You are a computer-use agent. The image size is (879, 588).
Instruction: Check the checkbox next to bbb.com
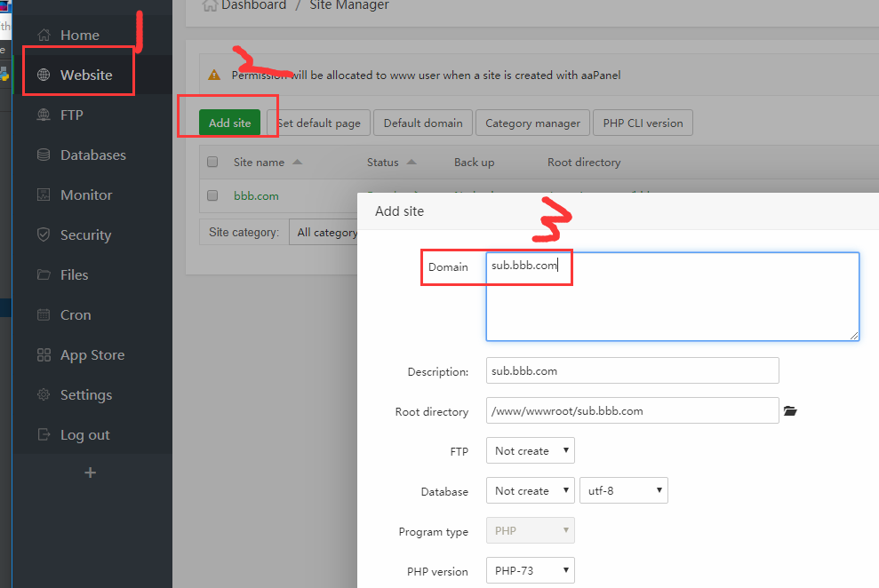(211, 195)
